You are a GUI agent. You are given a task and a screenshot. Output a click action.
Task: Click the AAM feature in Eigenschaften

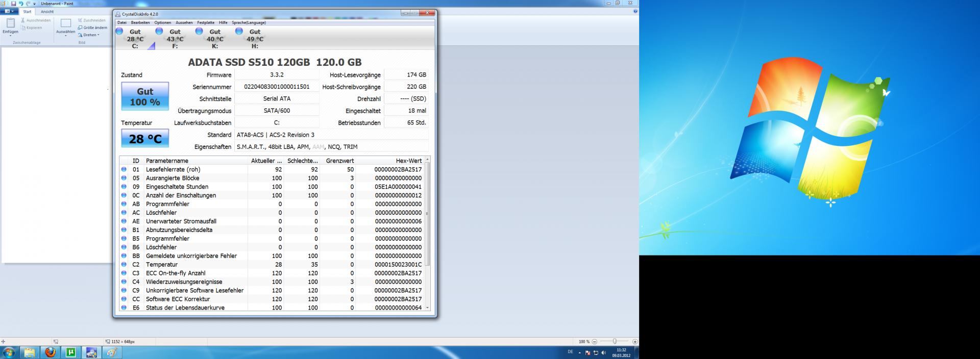[x=318, y=147]
